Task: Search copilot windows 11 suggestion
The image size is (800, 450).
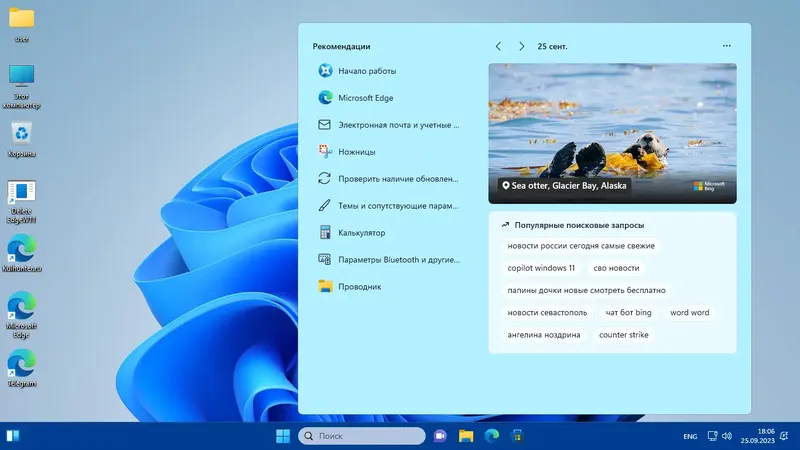Action: [x=541, y=268]
